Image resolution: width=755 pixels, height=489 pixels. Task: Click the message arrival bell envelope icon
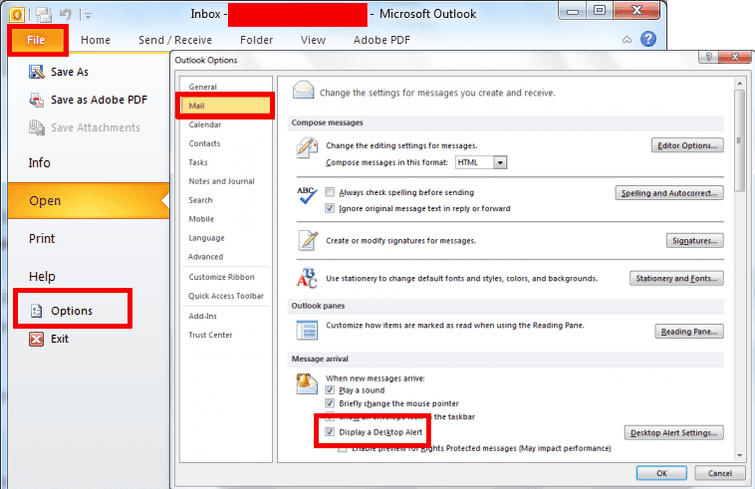[307, 384]
